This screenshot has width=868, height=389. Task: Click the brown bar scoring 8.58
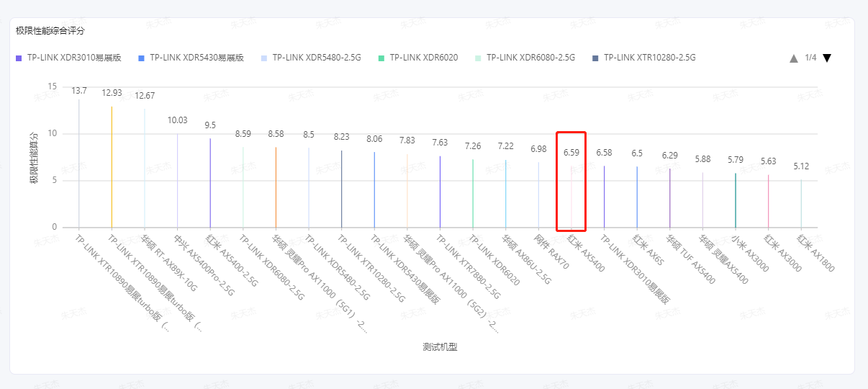(276, 187)
